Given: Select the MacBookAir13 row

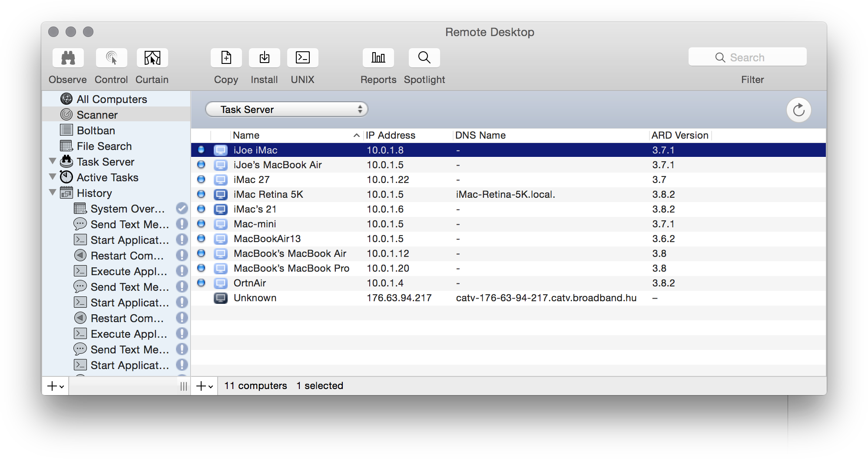Looking at the screenshot, I should coord(508,239).
